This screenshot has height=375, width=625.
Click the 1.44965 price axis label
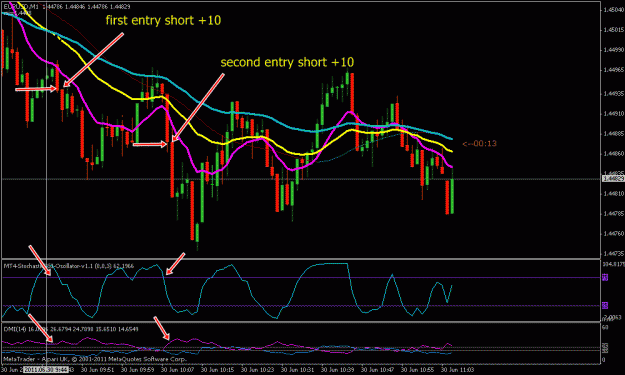click(x=613, y=70)
